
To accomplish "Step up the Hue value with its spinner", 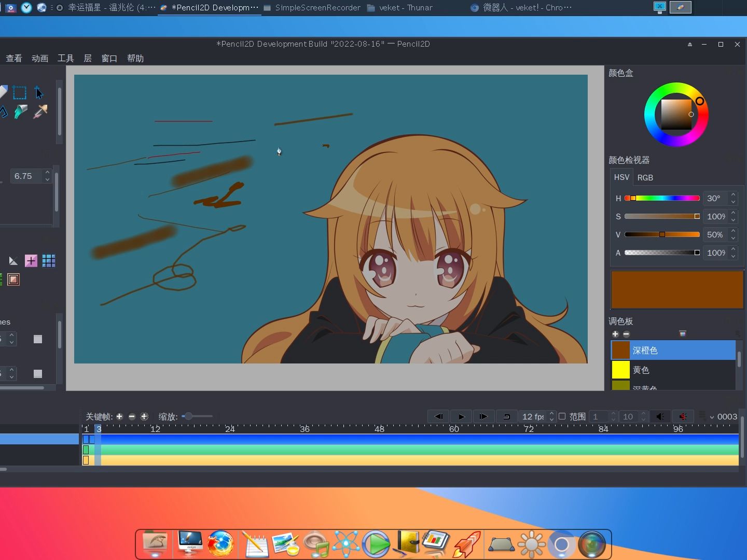I will 732,195.
